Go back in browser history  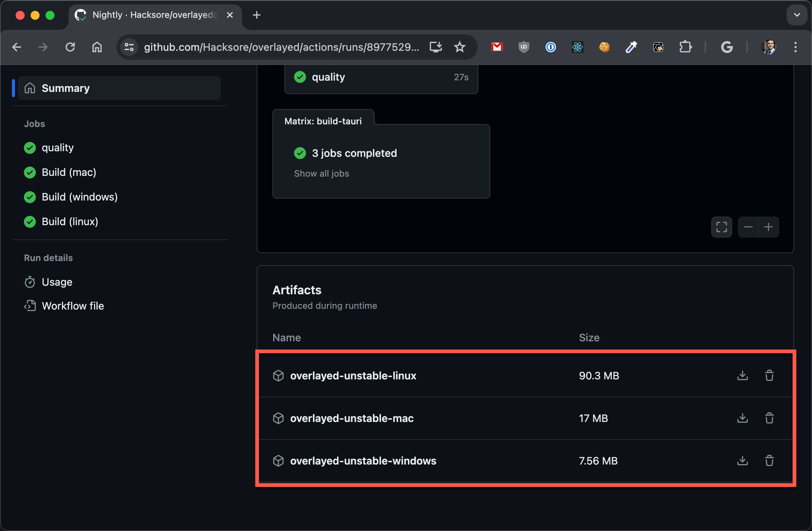(x=16, y=47)
